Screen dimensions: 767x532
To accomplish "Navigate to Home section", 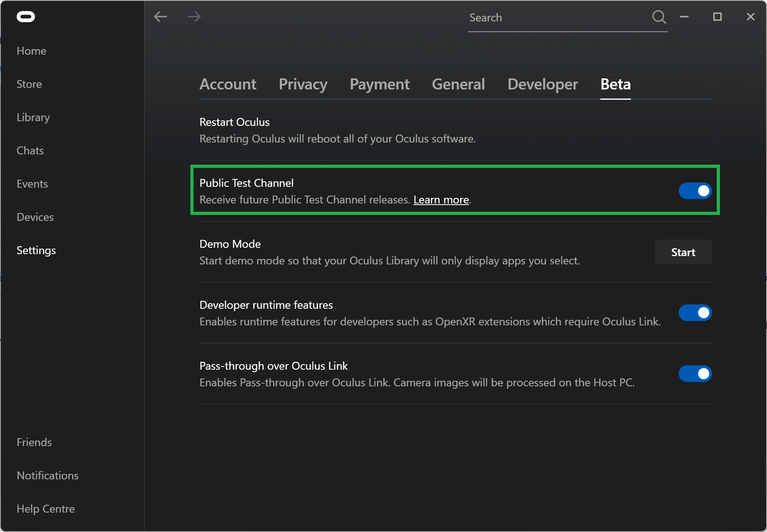I will click(32, 51).
